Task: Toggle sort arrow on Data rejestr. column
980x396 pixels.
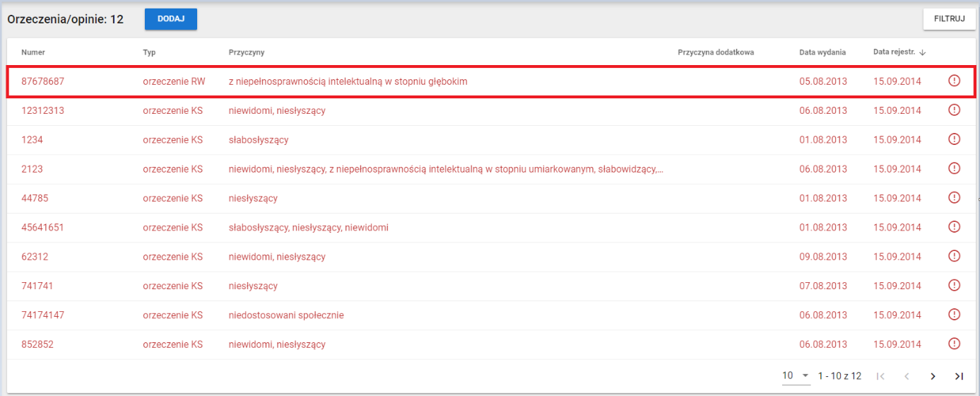Action: (x=923, y=52)
